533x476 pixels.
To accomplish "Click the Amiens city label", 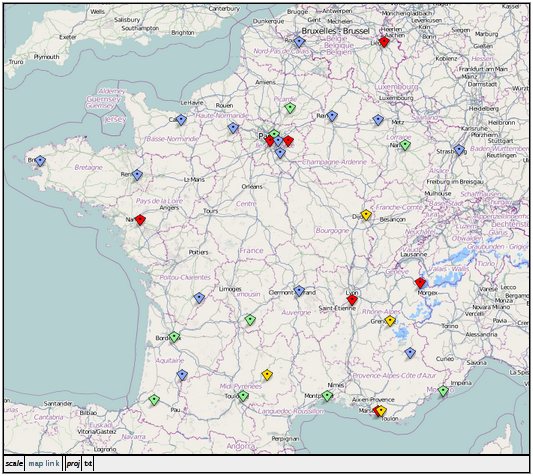I will [265, 82].
